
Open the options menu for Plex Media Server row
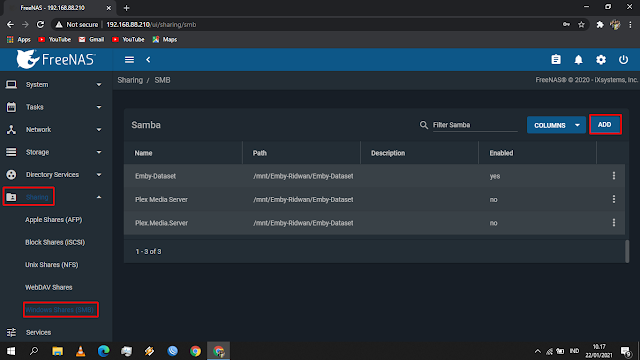(x=613, y=199)
